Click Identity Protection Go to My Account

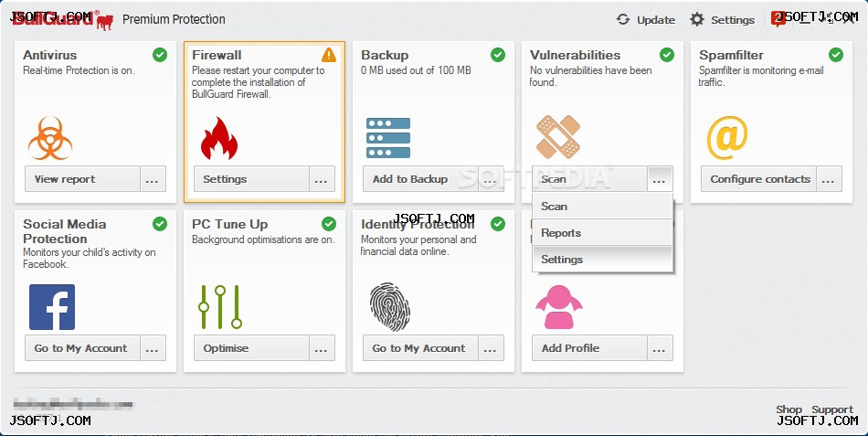coord(420,348)
